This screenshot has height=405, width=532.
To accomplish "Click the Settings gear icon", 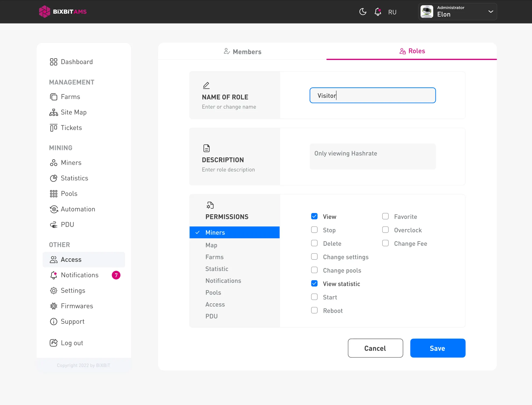I will 53,290.
